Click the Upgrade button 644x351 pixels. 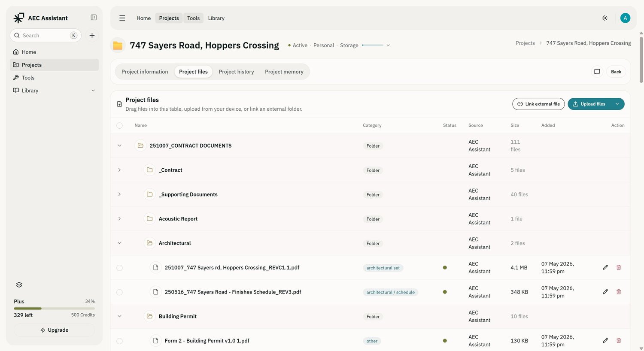[x=55, y=330]
